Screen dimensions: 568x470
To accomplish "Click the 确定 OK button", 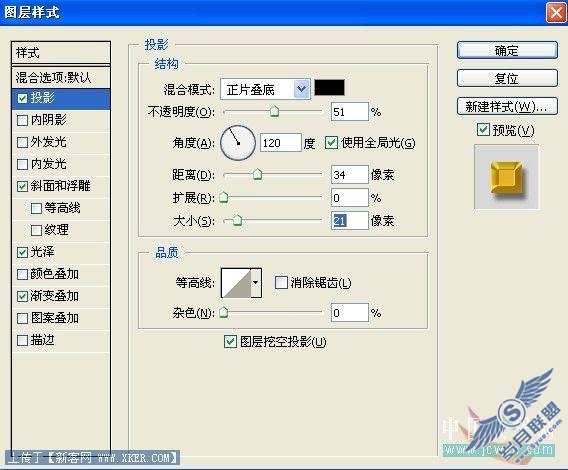I will (507, 50).
